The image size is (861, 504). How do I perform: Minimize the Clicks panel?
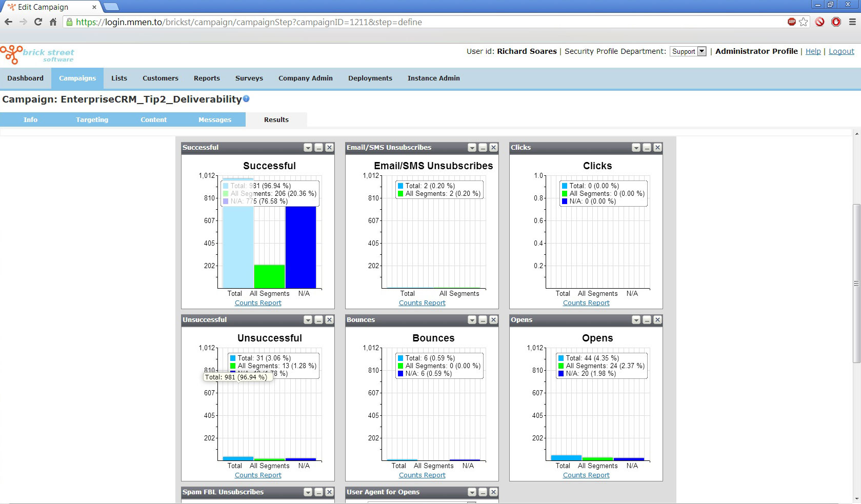click(x=647, y=148)
